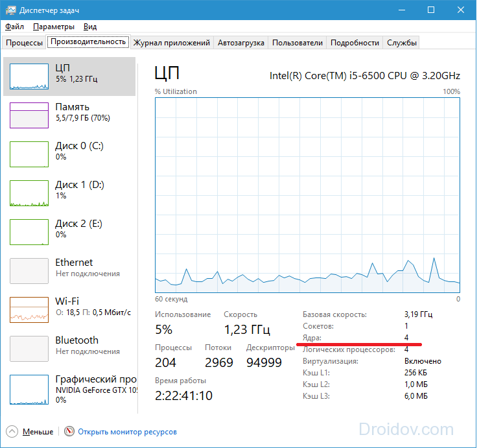This screenshot has height=448, width=479.
Task: Switch to the Службы tab
Action: point(402,43)
